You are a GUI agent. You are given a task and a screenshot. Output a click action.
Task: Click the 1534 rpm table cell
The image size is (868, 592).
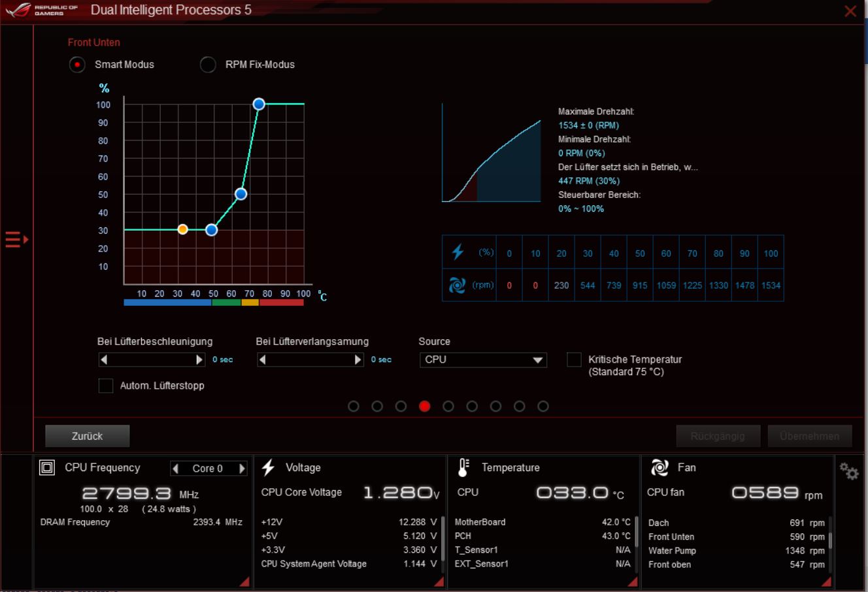(x=771, y=285)
